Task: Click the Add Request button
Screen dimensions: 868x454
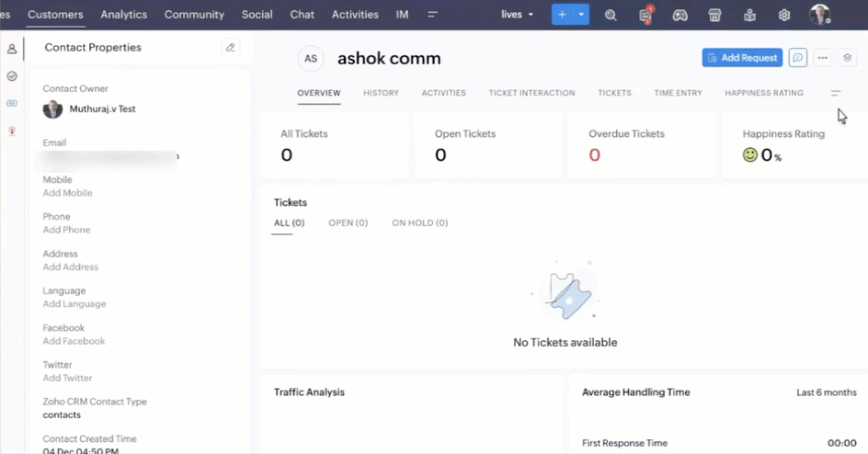Action: tap(742, 58)
